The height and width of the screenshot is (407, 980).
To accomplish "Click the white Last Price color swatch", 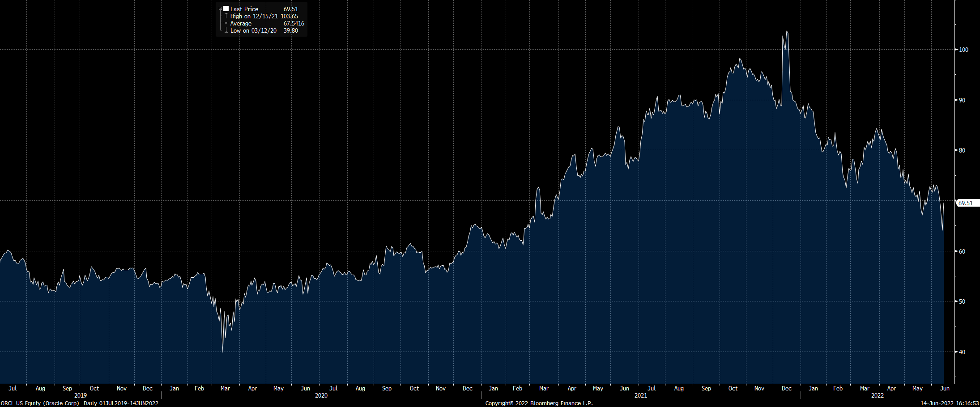I will coord(226,9).
